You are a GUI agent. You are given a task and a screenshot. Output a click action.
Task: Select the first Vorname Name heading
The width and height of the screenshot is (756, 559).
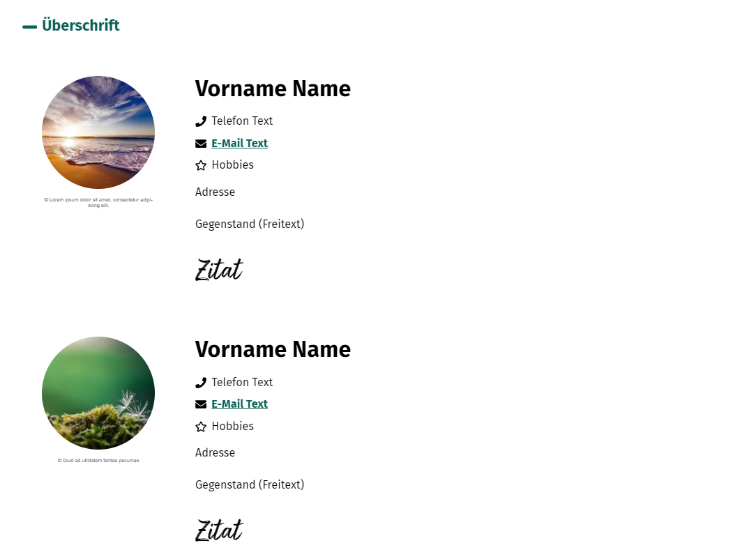(273, 89)
